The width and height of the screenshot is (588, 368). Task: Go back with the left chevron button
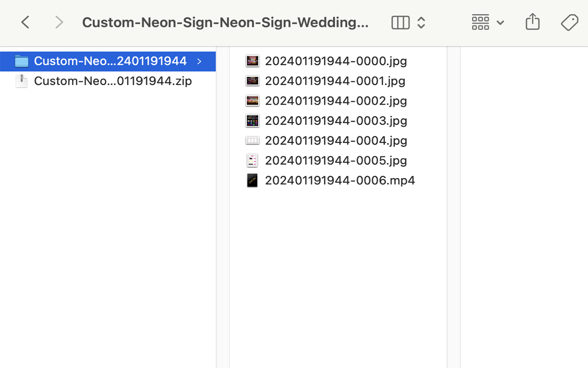point(25,22)
